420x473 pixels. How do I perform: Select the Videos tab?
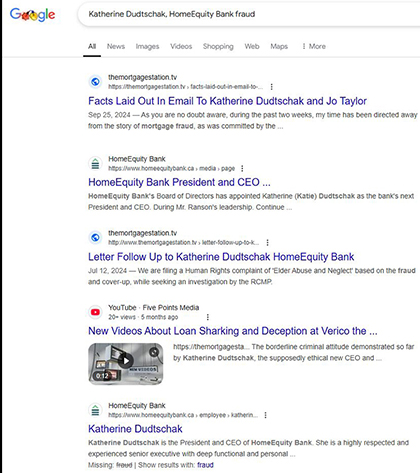tap(181, 46)
